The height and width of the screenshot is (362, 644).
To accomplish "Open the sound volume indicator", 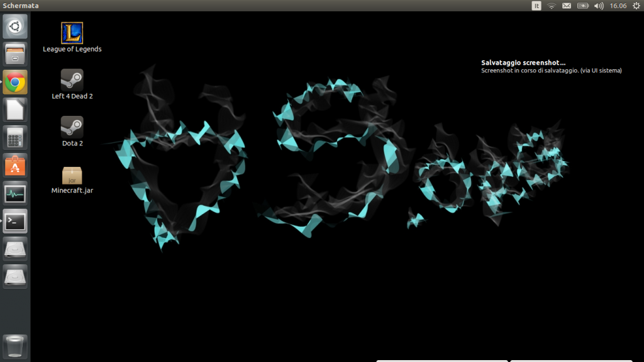I will pos(598,6).
